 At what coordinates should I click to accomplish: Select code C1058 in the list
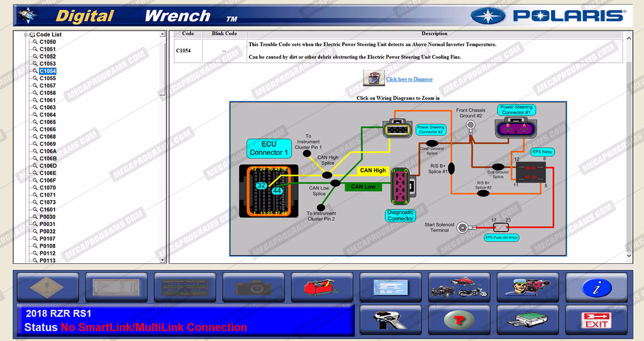(48, 93)
